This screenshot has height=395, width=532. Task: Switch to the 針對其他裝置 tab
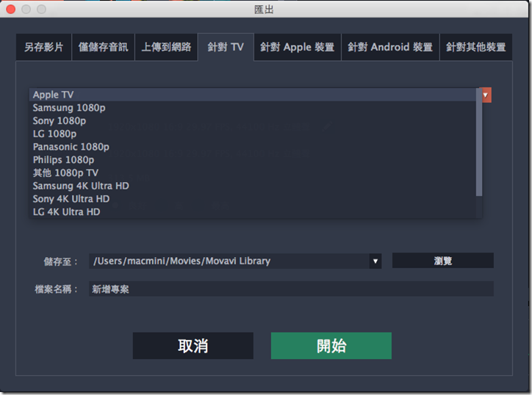(x=476, y=47)
